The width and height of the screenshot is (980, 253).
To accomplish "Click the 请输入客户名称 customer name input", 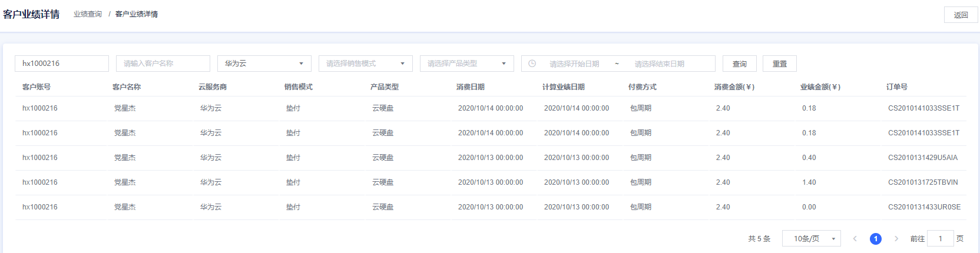I will click(x=163, y=64).
